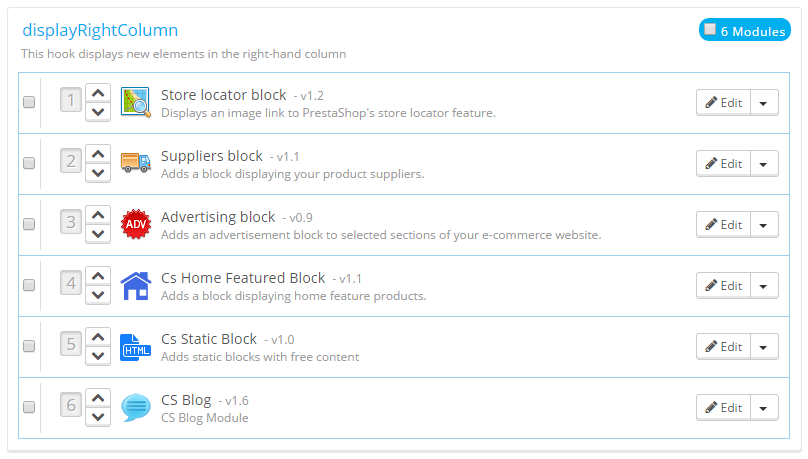Toggle the 6 Modules select-all checkbox
The image size is (808, 459).
(x=710, y=30)
